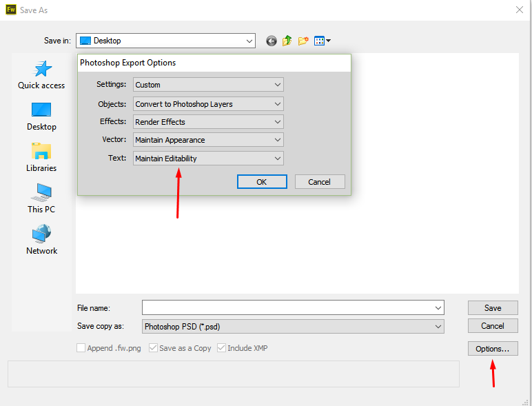Create a new folder with toolbar icon
The image size is (532, 406).
(x=303, y=41)
